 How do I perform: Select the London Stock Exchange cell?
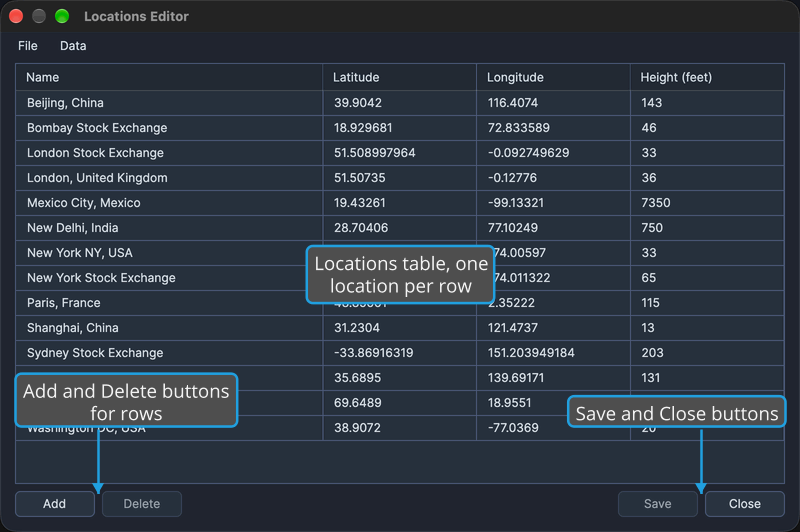(169, 153)
